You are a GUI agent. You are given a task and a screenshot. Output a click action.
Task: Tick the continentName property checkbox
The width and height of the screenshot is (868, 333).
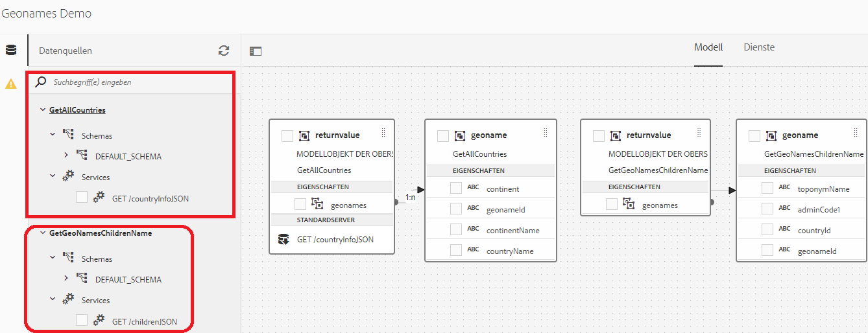[456, 229]
